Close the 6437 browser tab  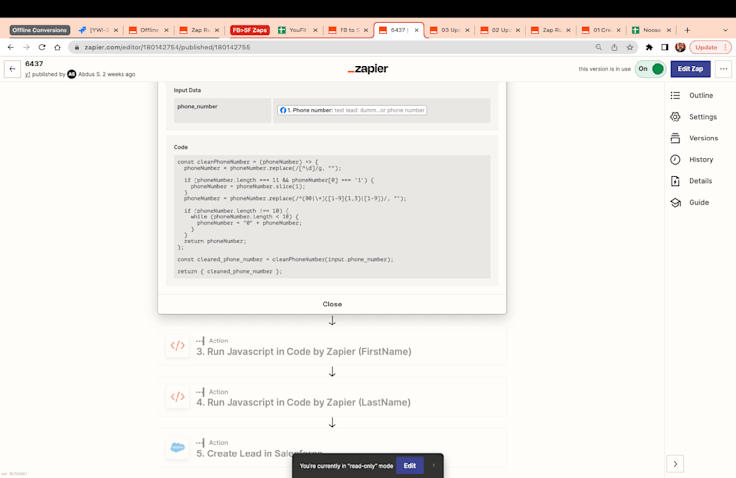(416, 30)
